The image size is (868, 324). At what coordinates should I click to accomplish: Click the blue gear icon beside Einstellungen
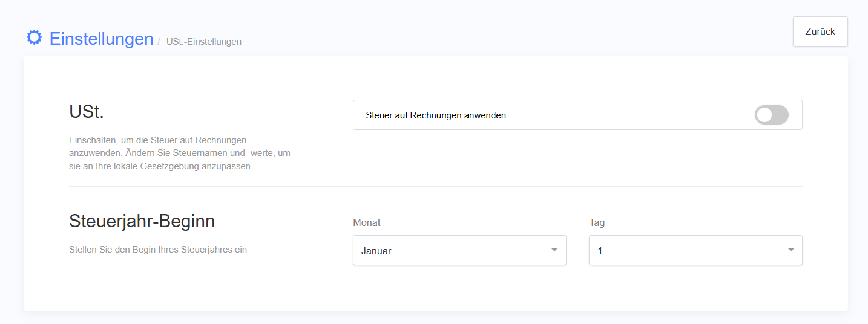[x=34, y=37]
